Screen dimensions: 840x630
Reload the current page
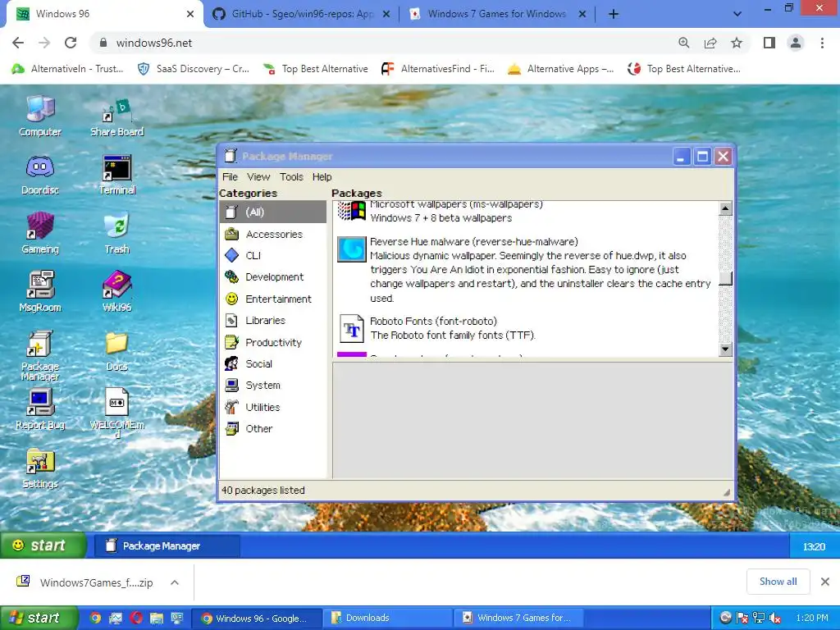point(71,43)
